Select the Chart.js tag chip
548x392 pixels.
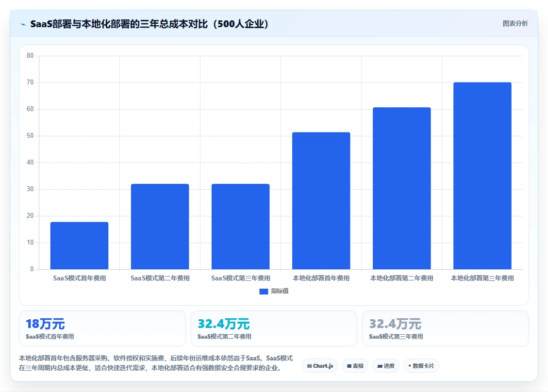coord(320,366)
